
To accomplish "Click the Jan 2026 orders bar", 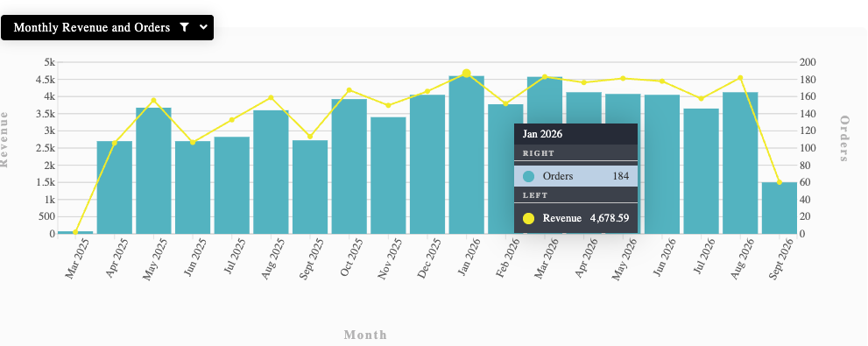I will coord(467,154).
